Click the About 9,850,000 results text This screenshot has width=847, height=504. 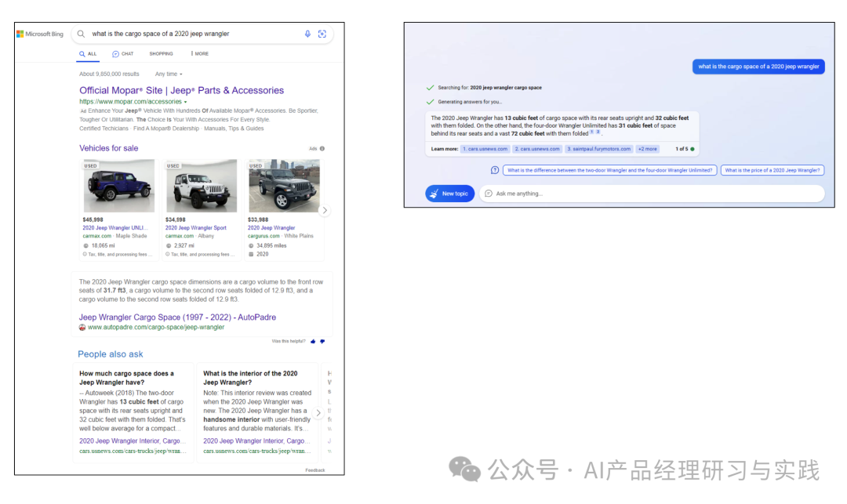pyautogui.click(x=109, y=74)
